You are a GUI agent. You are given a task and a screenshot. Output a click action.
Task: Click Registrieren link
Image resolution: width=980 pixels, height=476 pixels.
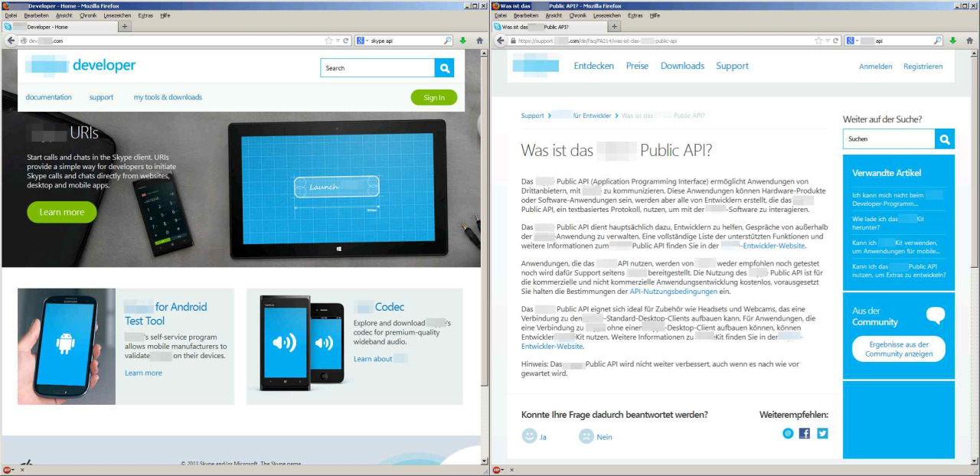923,67
